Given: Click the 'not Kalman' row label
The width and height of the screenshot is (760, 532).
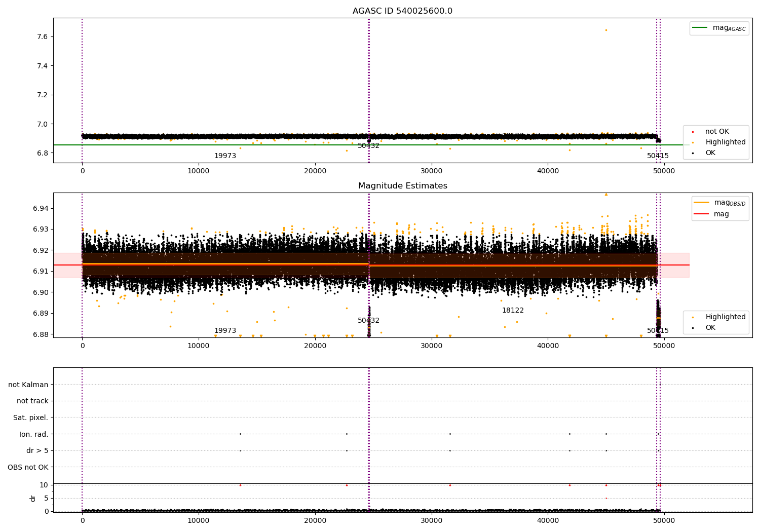Looking at the screenshot, I should [28, 385].
